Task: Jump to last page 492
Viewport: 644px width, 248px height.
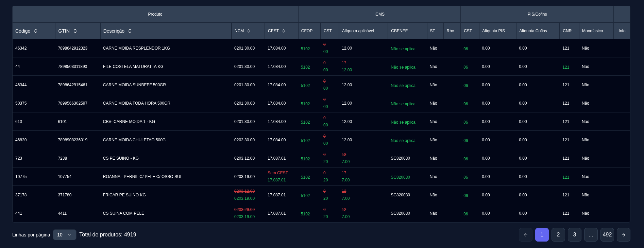Action: (x=607, y=235)
